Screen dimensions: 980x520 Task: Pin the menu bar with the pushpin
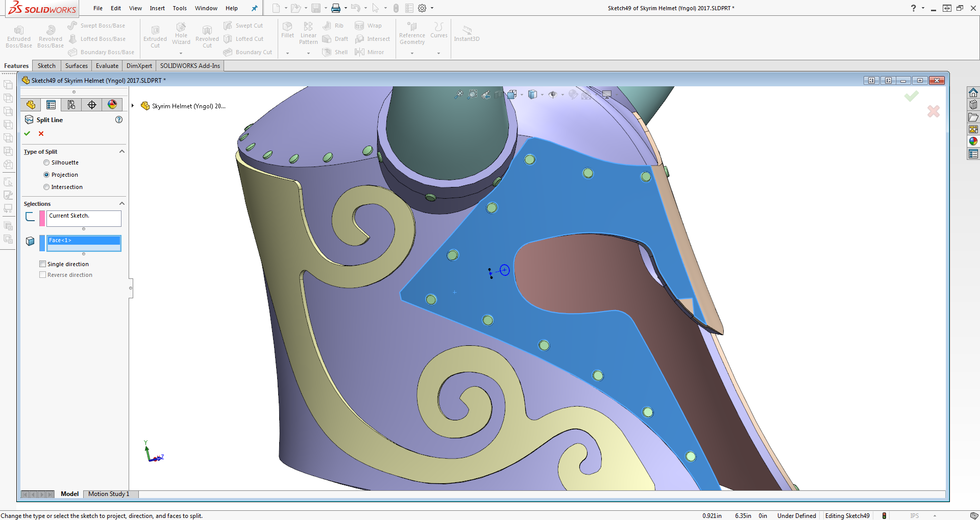click(x=254, y=8)
